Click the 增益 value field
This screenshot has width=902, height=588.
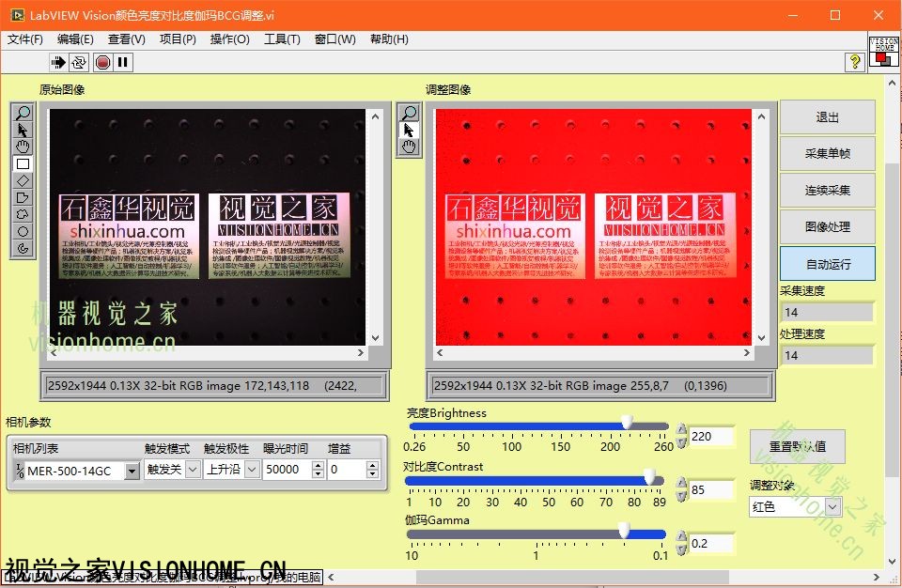point(348,470)
